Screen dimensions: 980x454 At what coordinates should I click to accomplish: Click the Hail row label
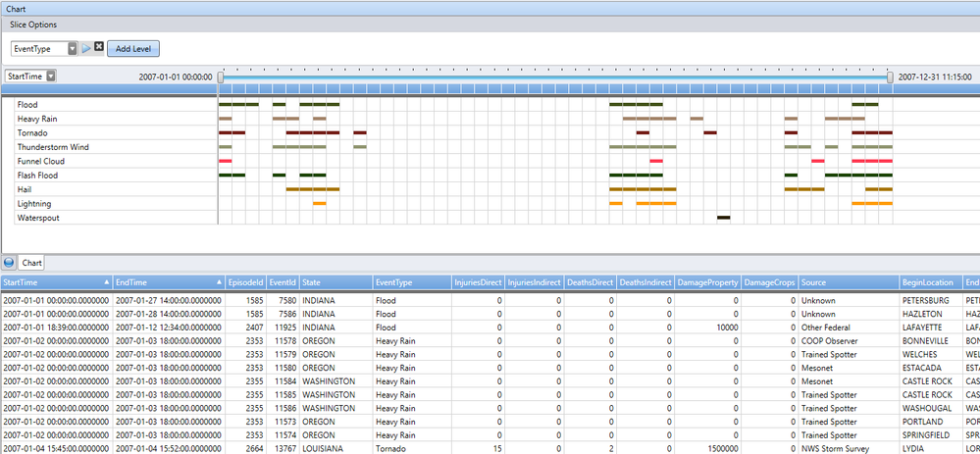(25, 189)
